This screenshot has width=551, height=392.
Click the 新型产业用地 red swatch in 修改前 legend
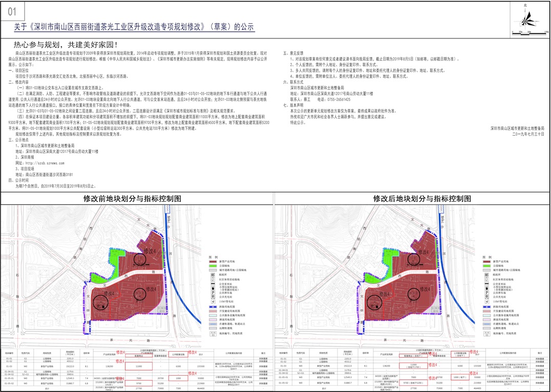pos(213,262)
